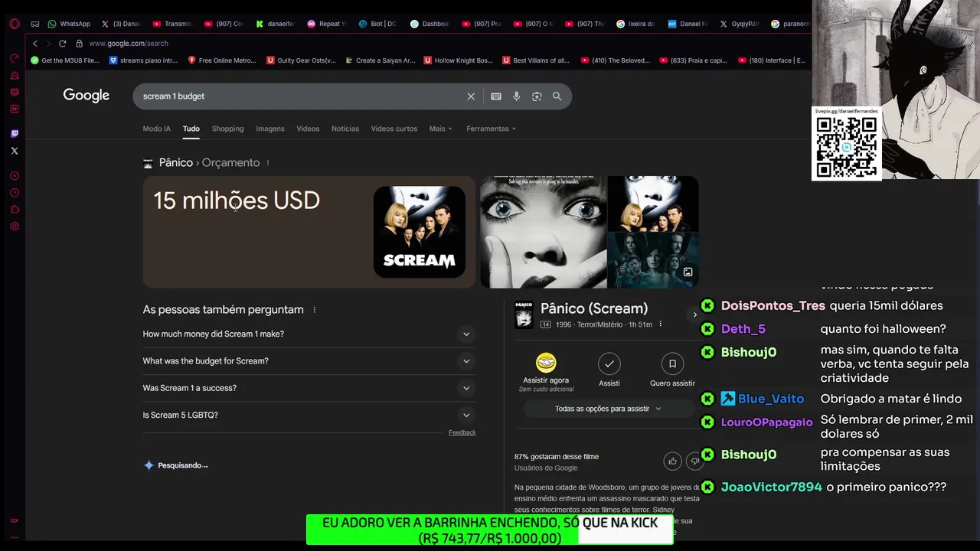The image size is (980, 551).
Task: Open more images icon on poster collage
Action: coord(688,272)
